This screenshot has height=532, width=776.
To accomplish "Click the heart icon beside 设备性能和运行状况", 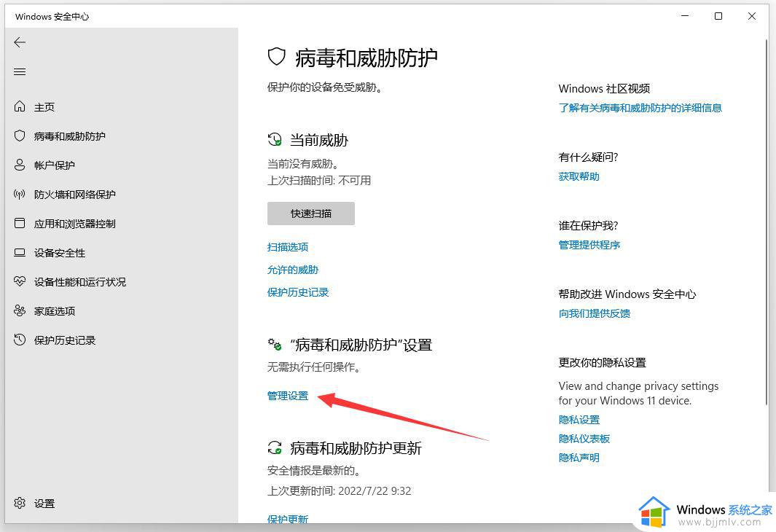I will (20, 281).
